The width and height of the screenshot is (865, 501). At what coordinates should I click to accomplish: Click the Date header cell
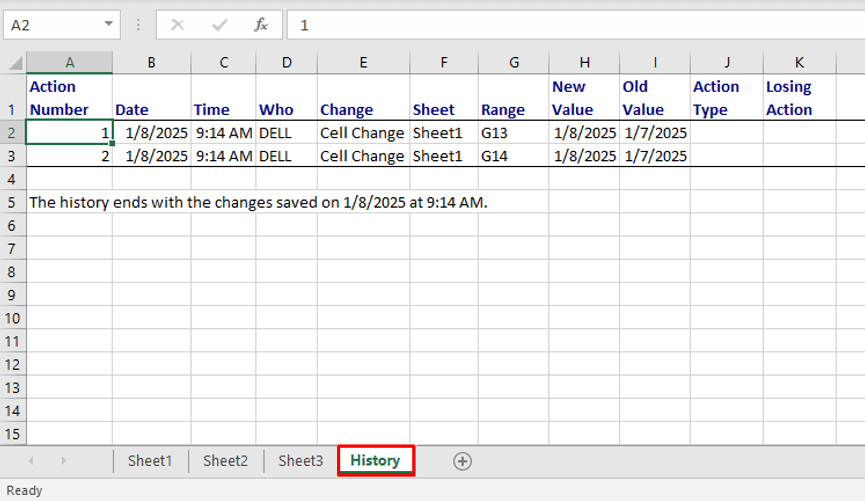pyautogui.click(x=152, y=98)
